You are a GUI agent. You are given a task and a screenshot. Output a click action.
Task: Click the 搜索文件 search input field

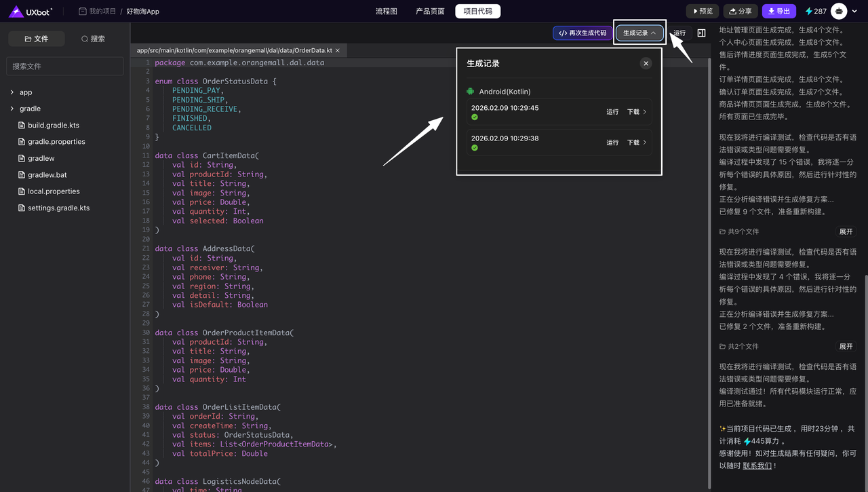[x=65, y=67]
